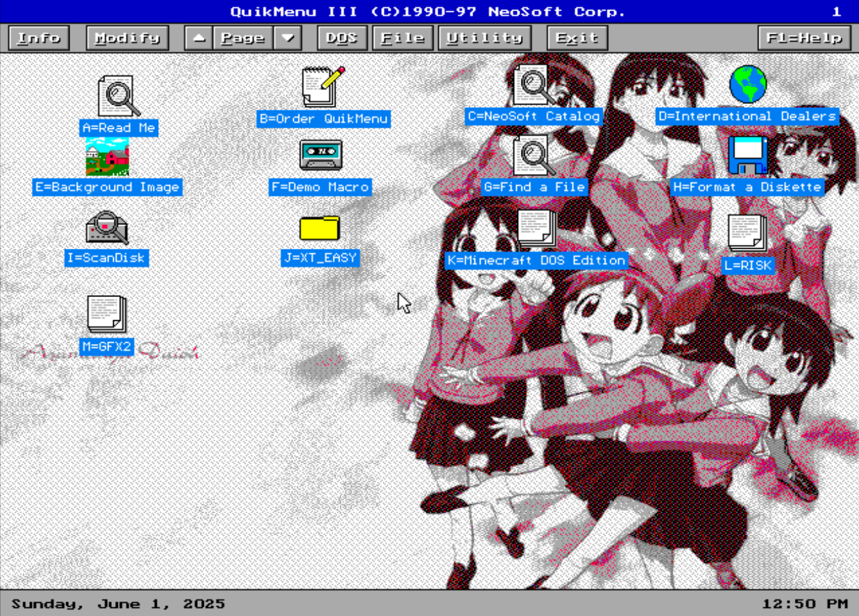Screen dimensions: 859x616
Task: Click the International Dealers globe icon
Action: (748, 84)
